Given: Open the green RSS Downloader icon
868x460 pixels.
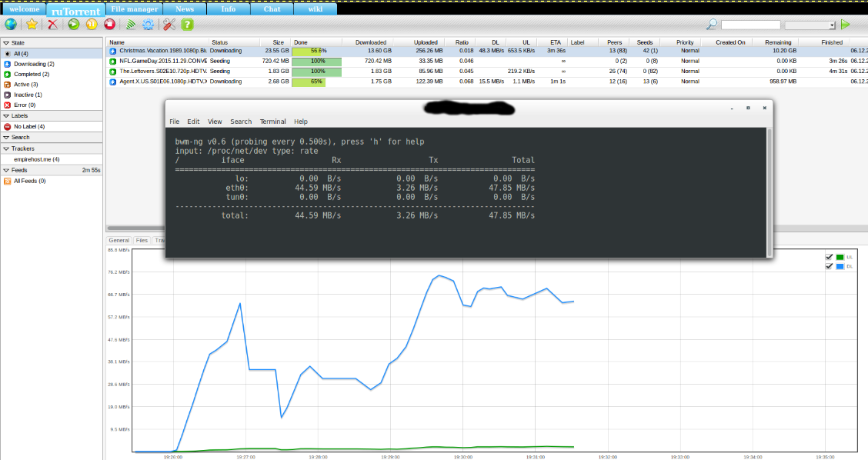Looking at the screenshot, I should click(x=131, y=25).
